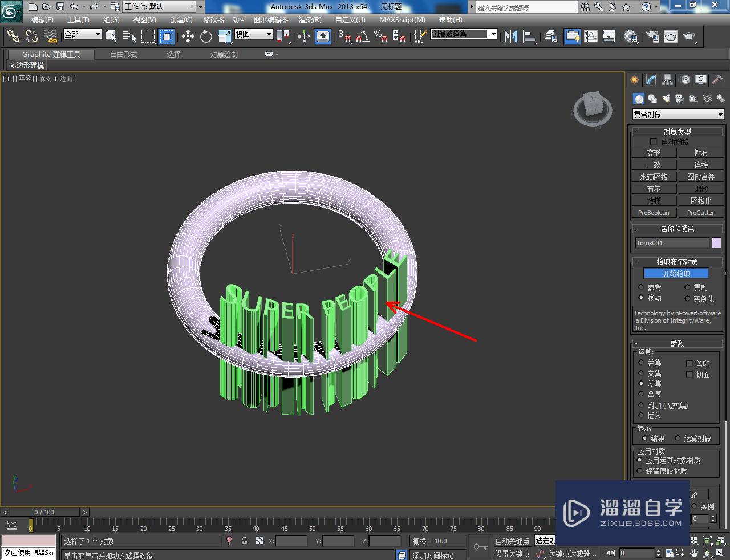Screen dimensions: 730x560
Task: Toggle the 3D Snaps magnet icon
Action: pyautogui.click(x=344, y=36)
